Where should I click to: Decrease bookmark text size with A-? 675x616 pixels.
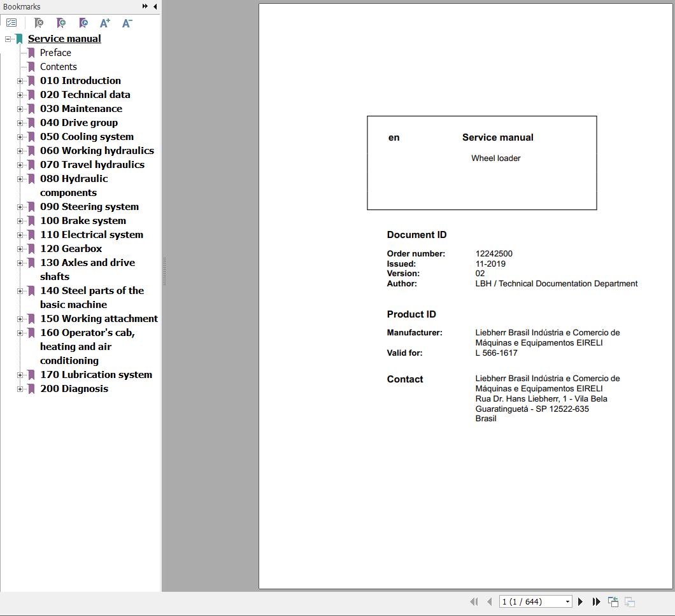click(x=127, y=23)
